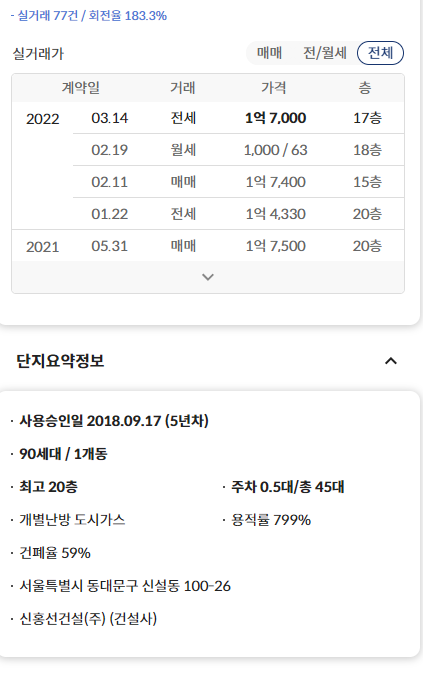The width and height of the screenshot is (423, 675).
Task: Click the 90세대 / 1개동 text
Action: tap(63, 454)
